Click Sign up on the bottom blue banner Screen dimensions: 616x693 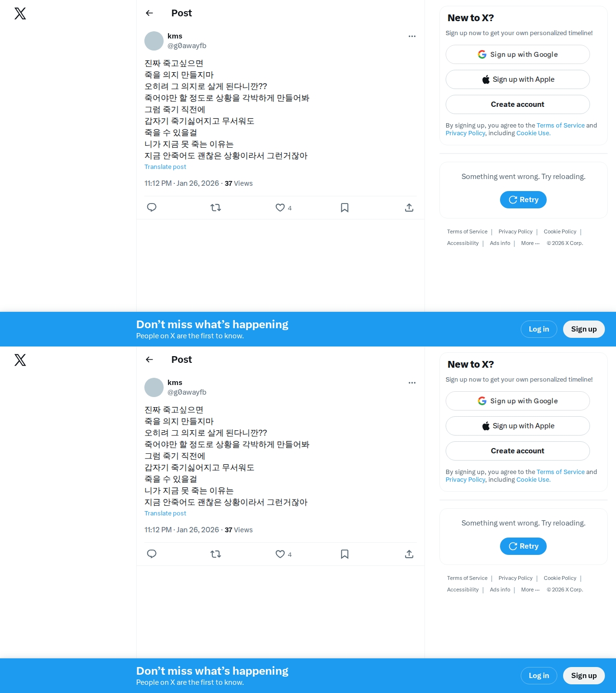tap(584, 676)
